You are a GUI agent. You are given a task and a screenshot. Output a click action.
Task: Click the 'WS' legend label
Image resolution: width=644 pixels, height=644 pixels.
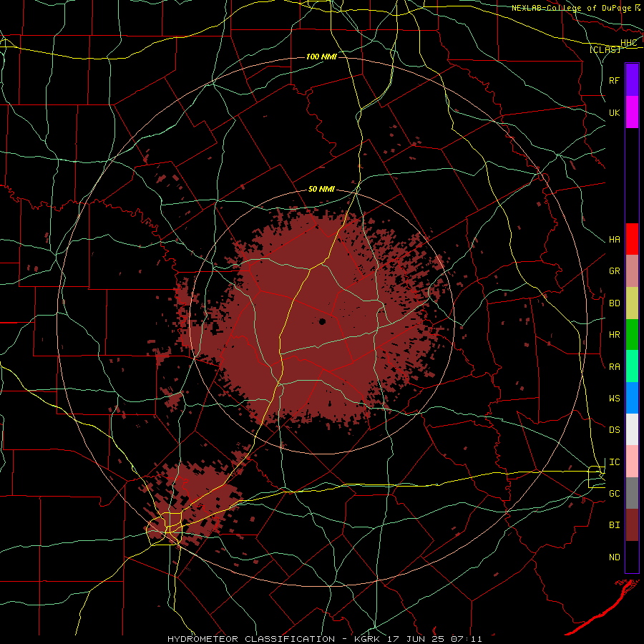615,399
